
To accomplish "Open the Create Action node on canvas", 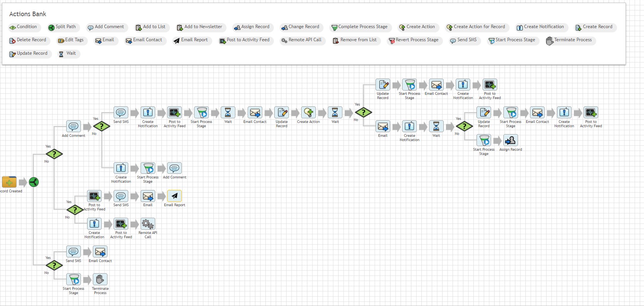I will 309,113.
